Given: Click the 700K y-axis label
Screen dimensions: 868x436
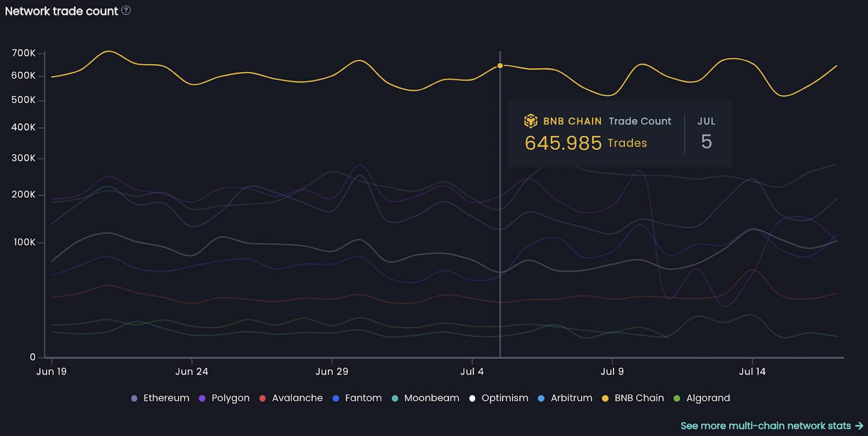Looking at the screenshot, I should (24, 53).
